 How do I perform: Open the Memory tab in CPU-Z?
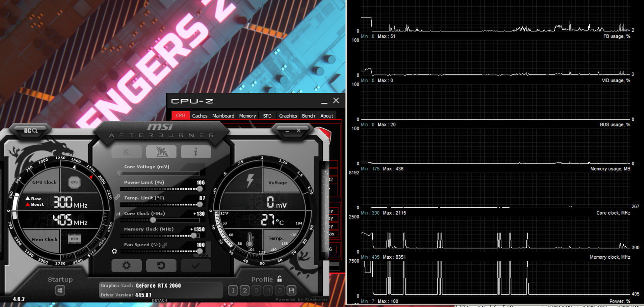[248, 116]
